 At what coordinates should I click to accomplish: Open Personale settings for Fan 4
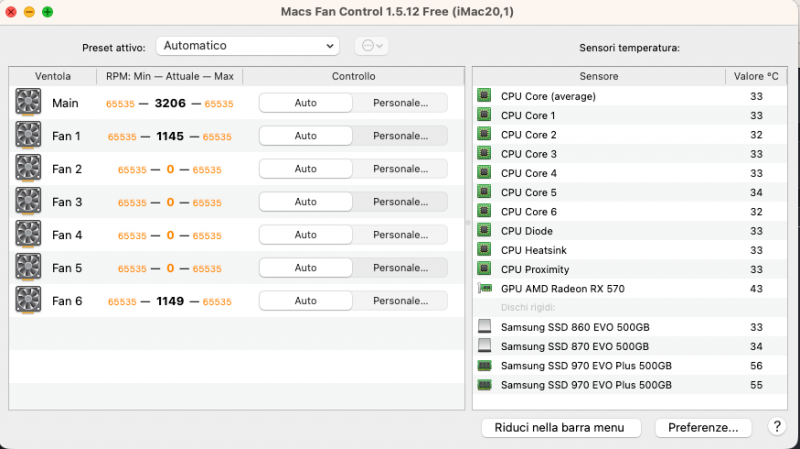tap(400, 235)
